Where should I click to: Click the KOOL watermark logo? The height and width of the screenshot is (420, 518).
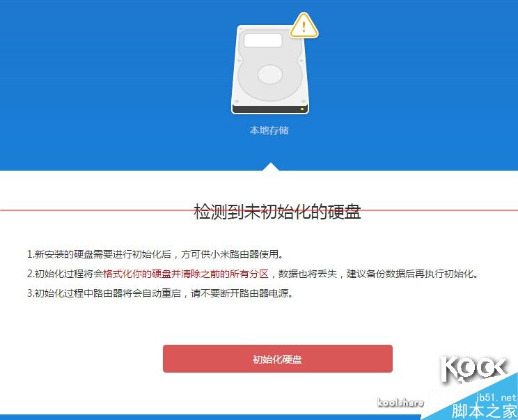pos(473,370)
